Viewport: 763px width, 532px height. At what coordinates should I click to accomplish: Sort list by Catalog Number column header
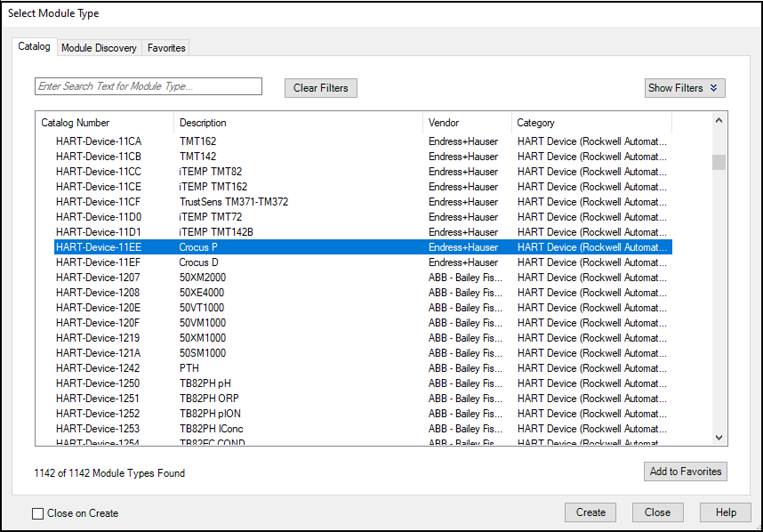(105, 123)
